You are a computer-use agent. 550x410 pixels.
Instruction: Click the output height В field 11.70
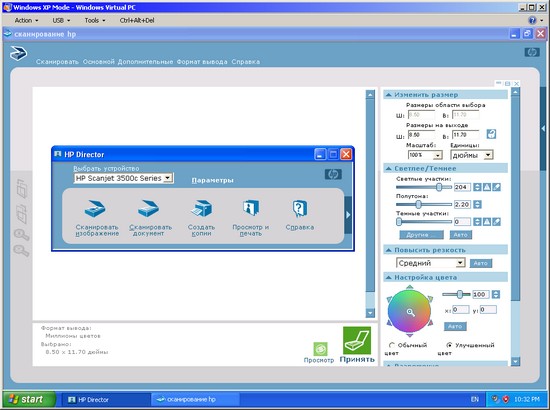465,135
